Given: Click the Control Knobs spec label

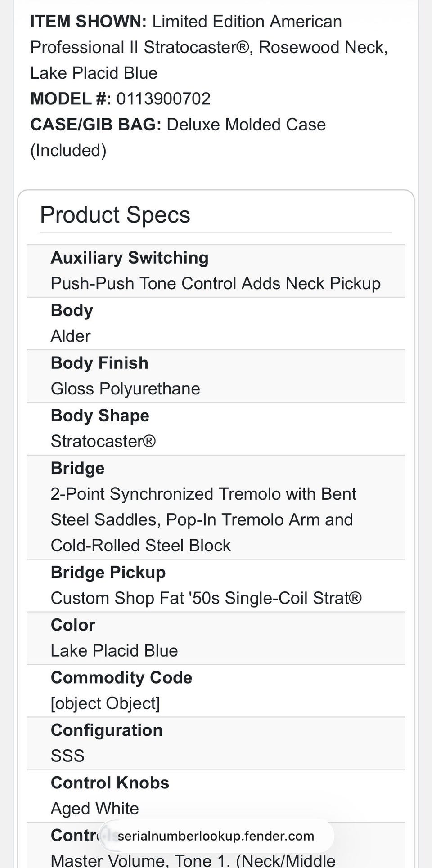Looking at the screenshot, I should (x=110, y=783).
